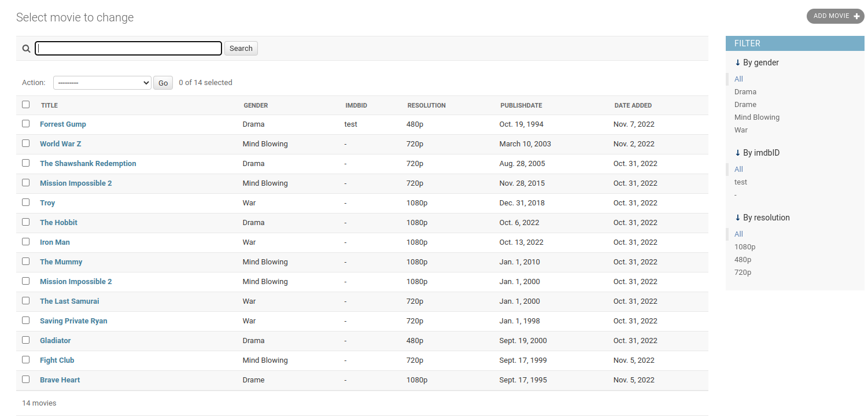Tick The Last Samurai checkbox
868x416 pixels.
click(x=25, y=301)
